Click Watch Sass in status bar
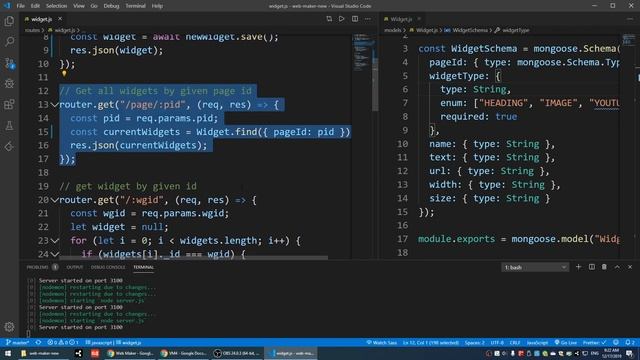The width and height of the screenshot is (640, 360). pyautogui.click(x=382, y=342)
